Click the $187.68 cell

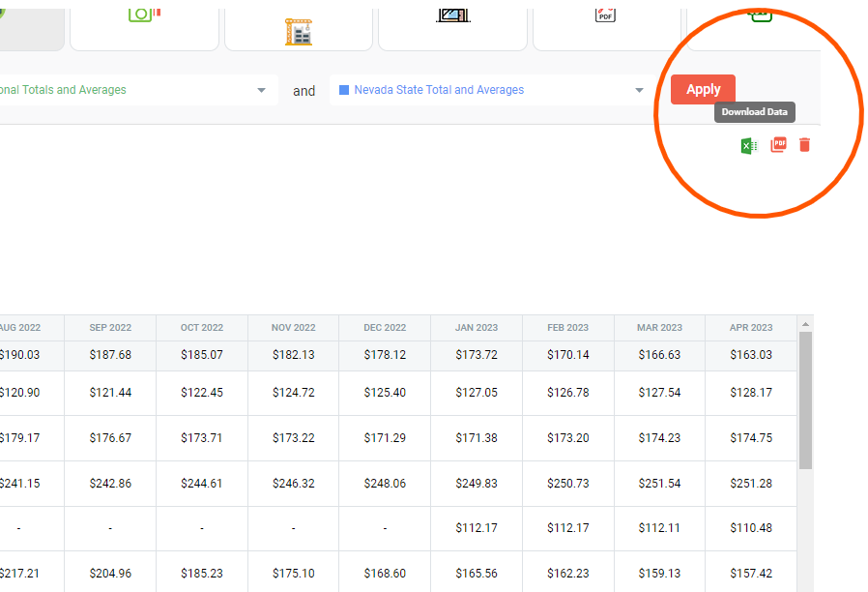click(110, 355)
